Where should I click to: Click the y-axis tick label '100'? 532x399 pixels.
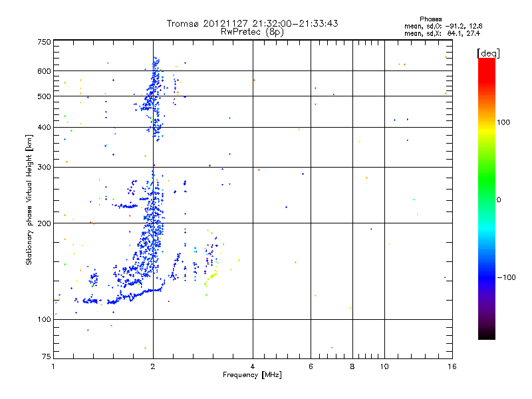(x=44, y=320)
